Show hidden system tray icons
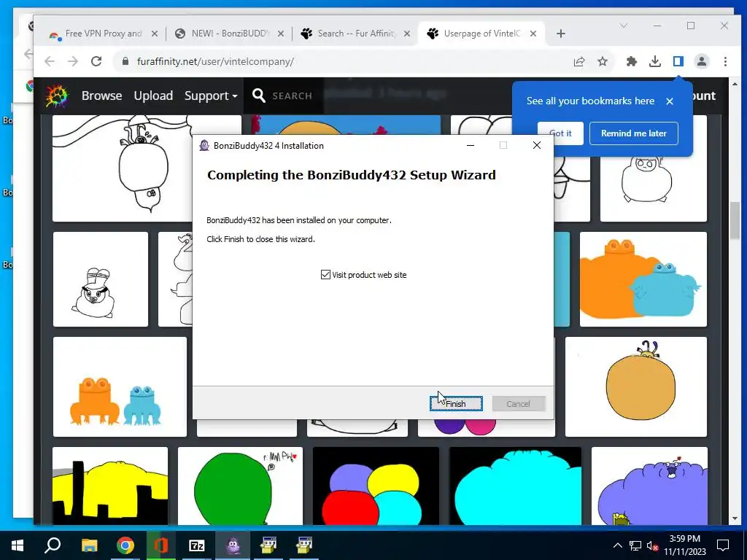The width and height of the screenshot is (747, 560). tap(617, 545)
